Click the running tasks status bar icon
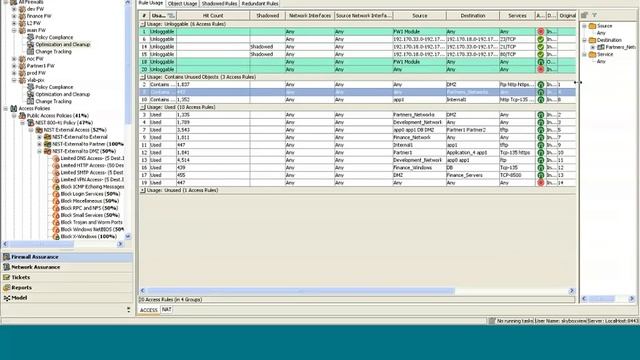The height and width of the screenshot is (360, 640). pos(492,321)
